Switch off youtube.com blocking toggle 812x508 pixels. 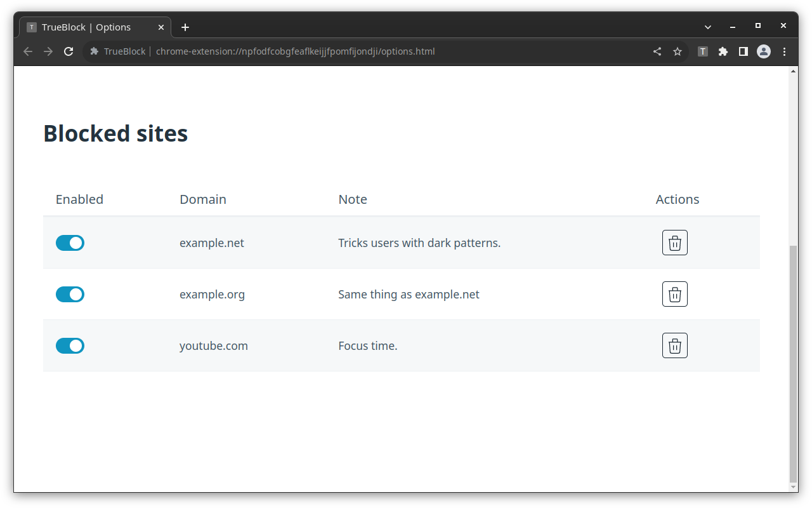(x=70, y=345)
